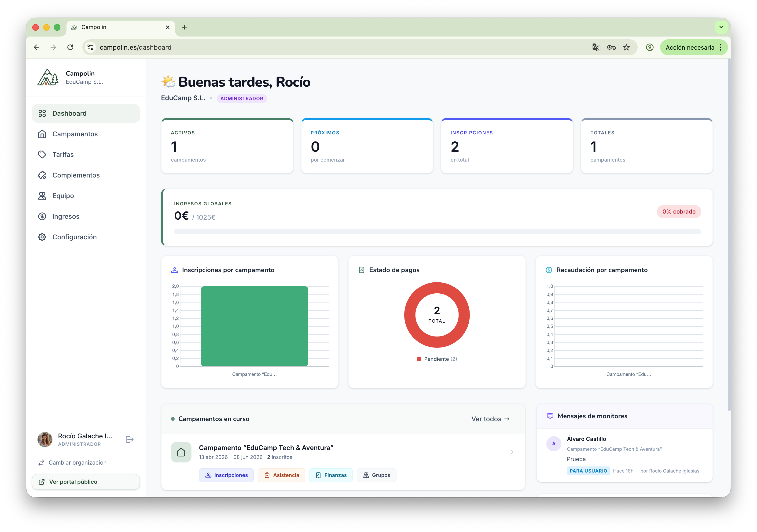This screenshot has height=532, width=757.
Task: Open the Equipo section
Action: (86, 196)
